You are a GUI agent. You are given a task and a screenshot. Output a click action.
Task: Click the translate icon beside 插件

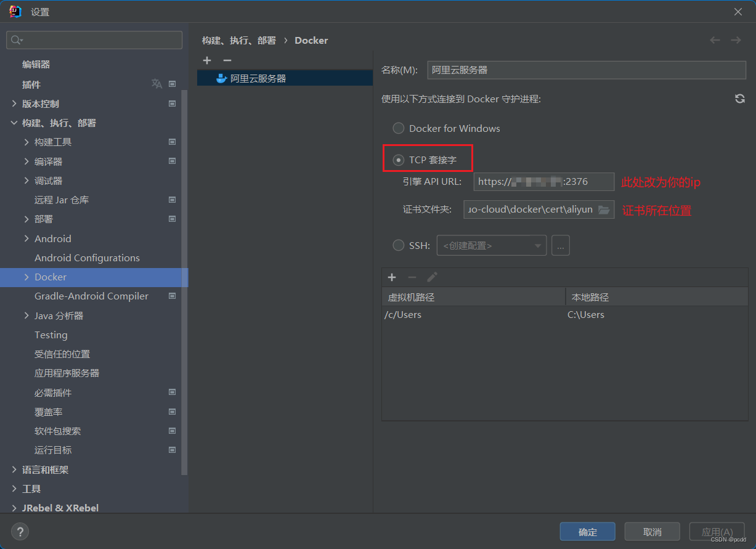point(156,84)
